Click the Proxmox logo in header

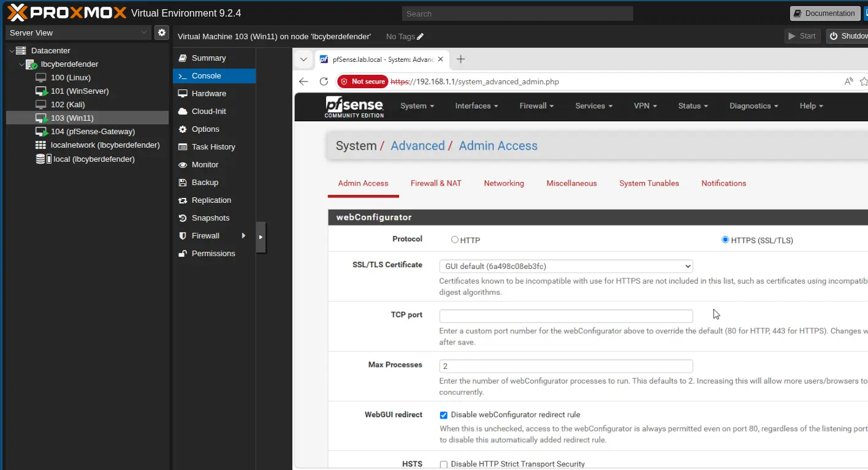tap(67, 13)
